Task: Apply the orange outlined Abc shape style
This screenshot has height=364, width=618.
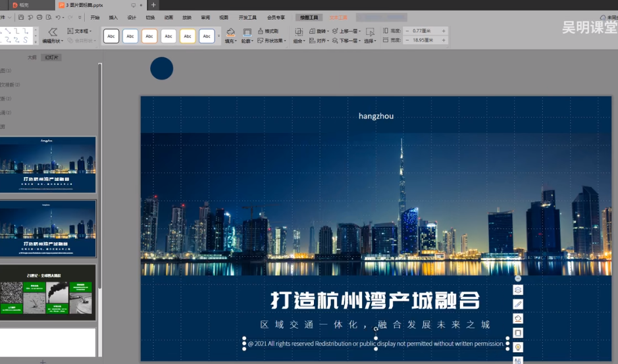Action: click(x=149, y=36)
